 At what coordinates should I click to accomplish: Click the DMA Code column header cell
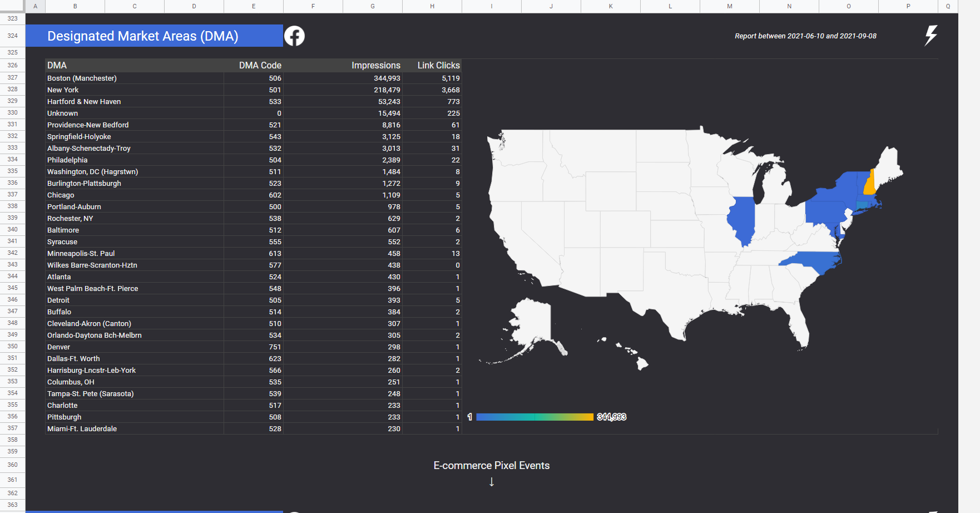click(x=260, y=66)
